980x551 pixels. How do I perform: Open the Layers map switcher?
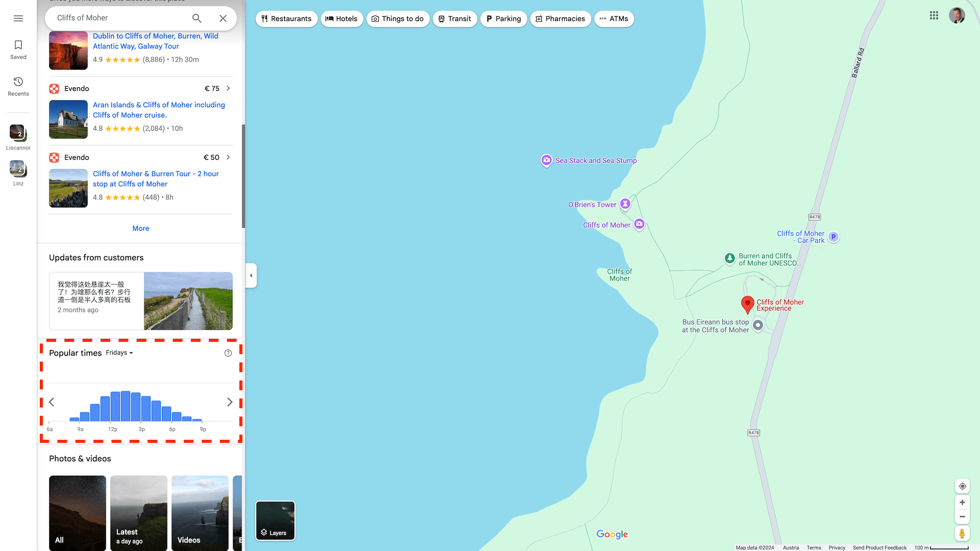(x=275, y=520)
